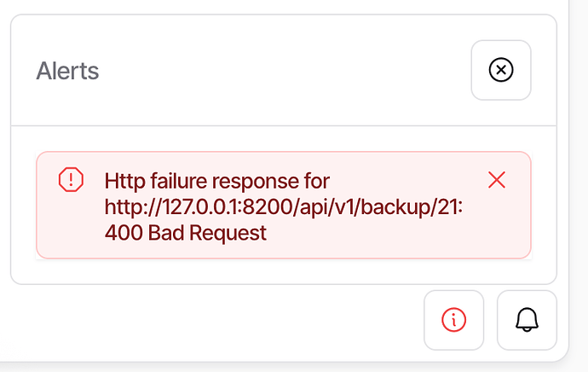Screen dimensions: 588x372
Task: Click the circled X icon beside Alerts
Action: coord(501,70)
